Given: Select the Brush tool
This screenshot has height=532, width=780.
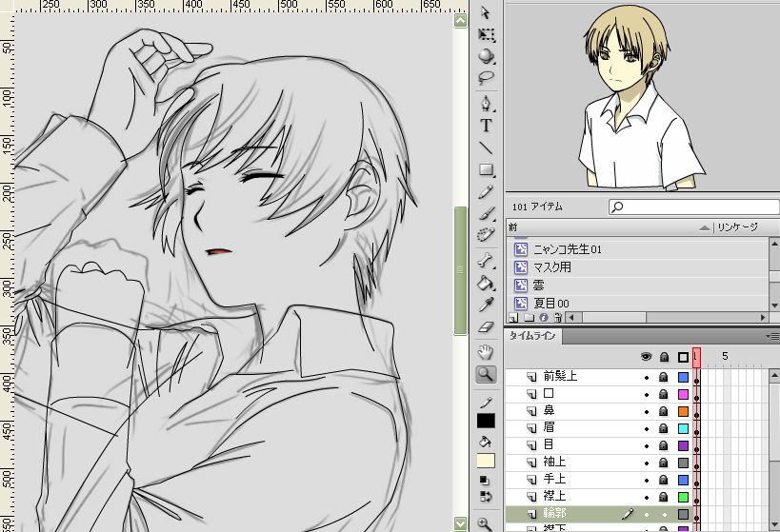Looking at the screenshot, I should point(486,214).
